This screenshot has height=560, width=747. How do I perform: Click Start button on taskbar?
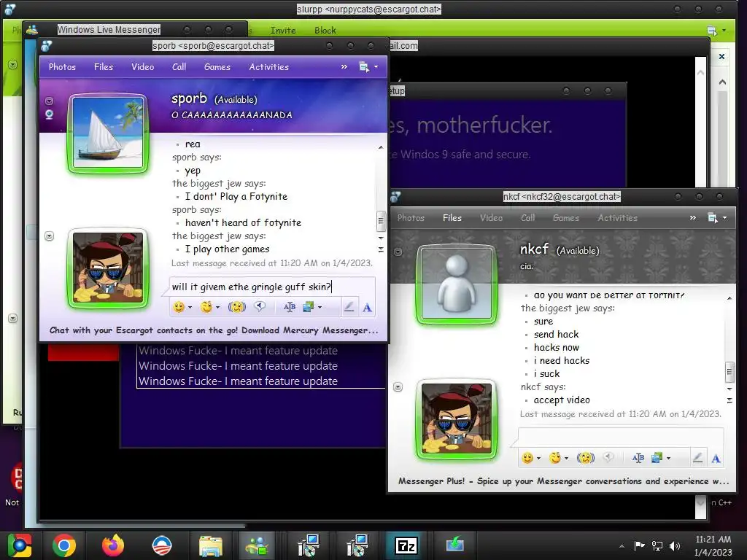click(x=19, y=545)
